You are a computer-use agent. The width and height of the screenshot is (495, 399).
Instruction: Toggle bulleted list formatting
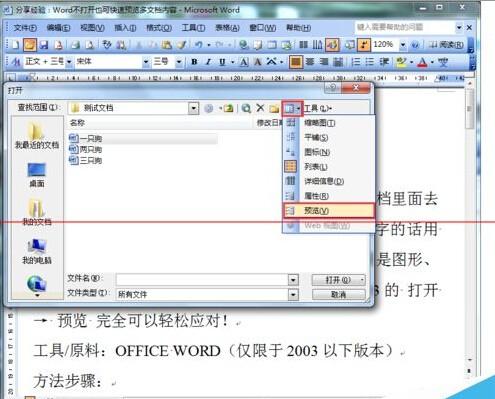[369, 62]
